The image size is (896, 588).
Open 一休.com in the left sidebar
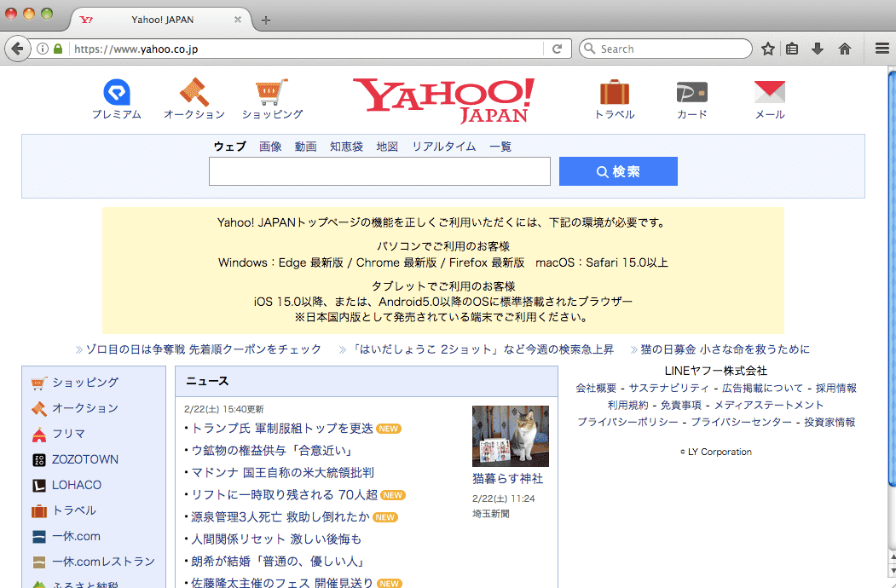coord(76,536)
